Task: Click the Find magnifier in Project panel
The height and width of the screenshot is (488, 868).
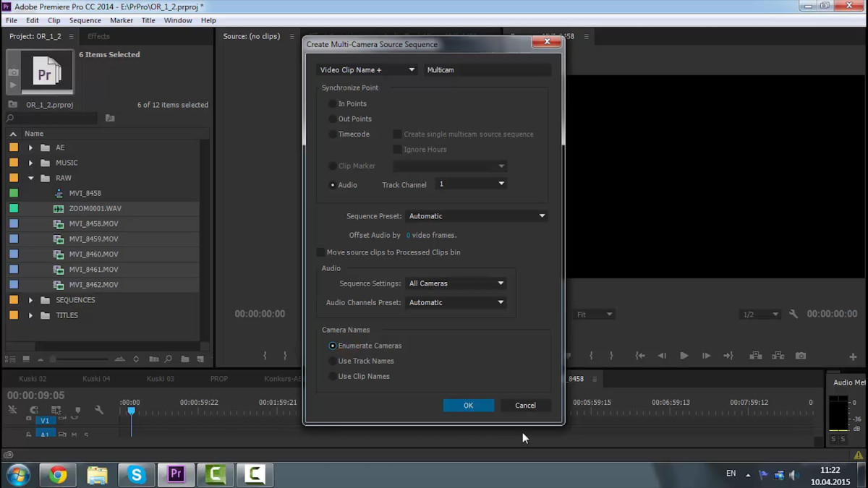Action: tap(168, 359)
